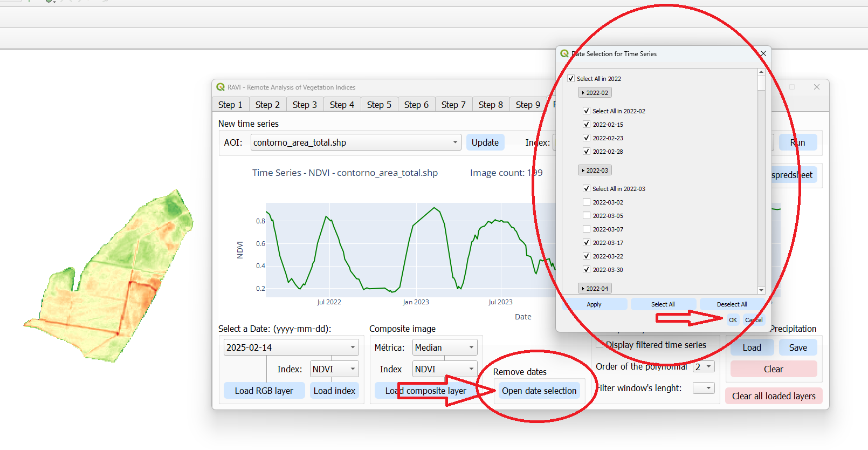Click Select All in the date selection dialog
Image resolution: width=868 pixels, height=450 pixels.
pos(663,304)
